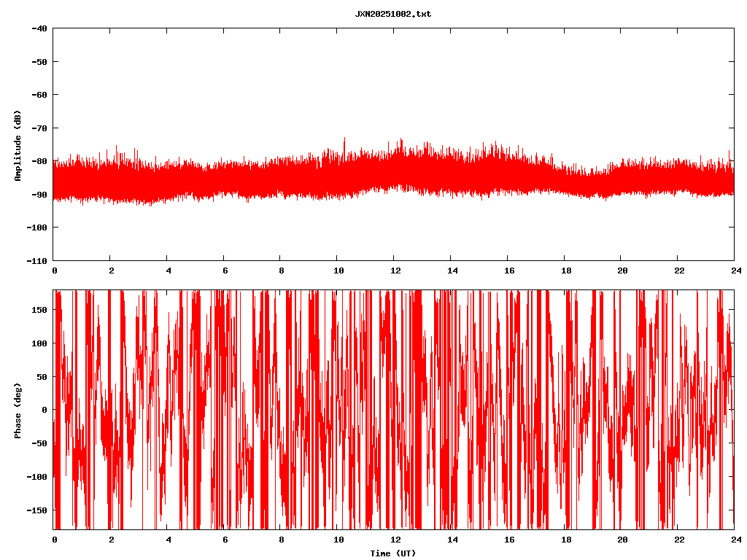Pick the 0 degree label on phase y-axis
This screenshot has height=560, width=747.
44,410
